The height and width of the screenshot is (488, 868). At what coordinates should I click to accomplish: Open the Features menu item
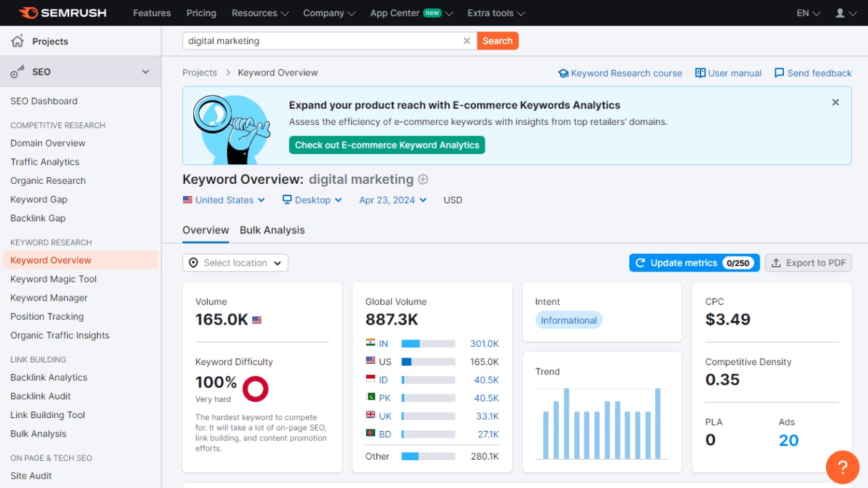pos(152,13)
